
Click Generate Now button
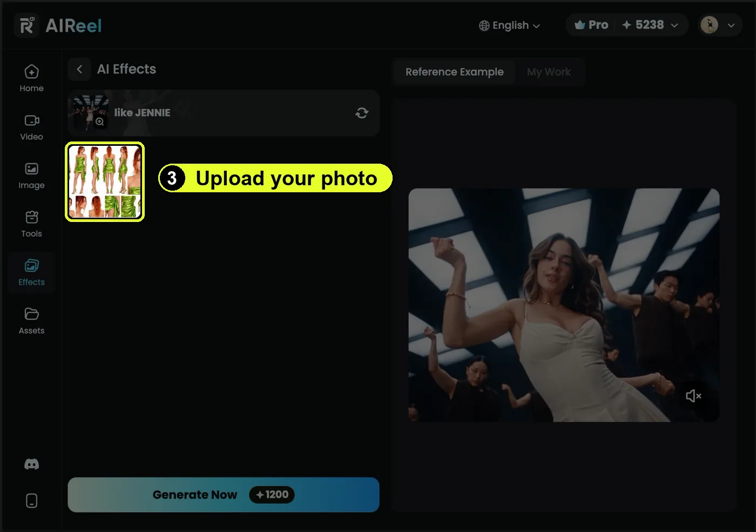(x=223, y=495)
